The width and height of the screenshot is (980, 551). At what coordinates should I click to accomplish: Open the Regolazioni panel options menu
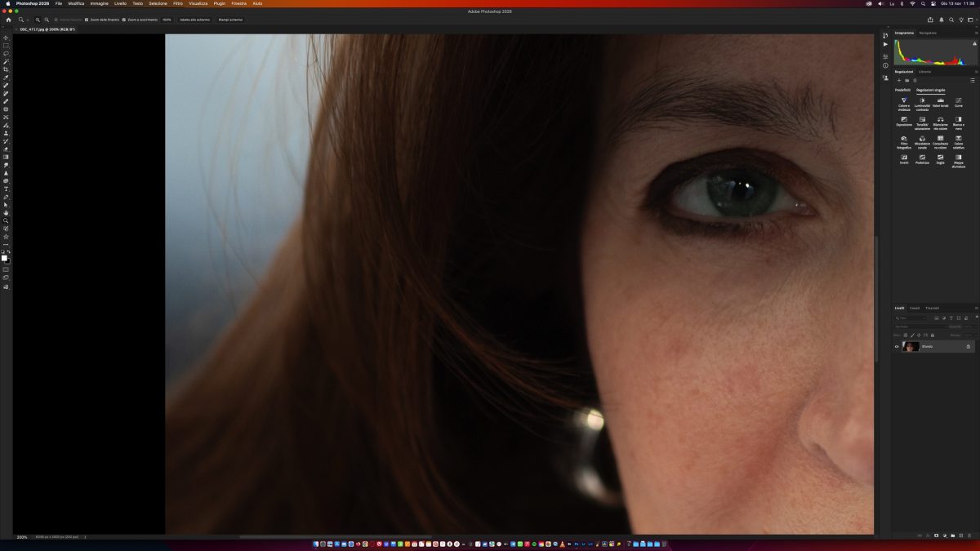973,80
